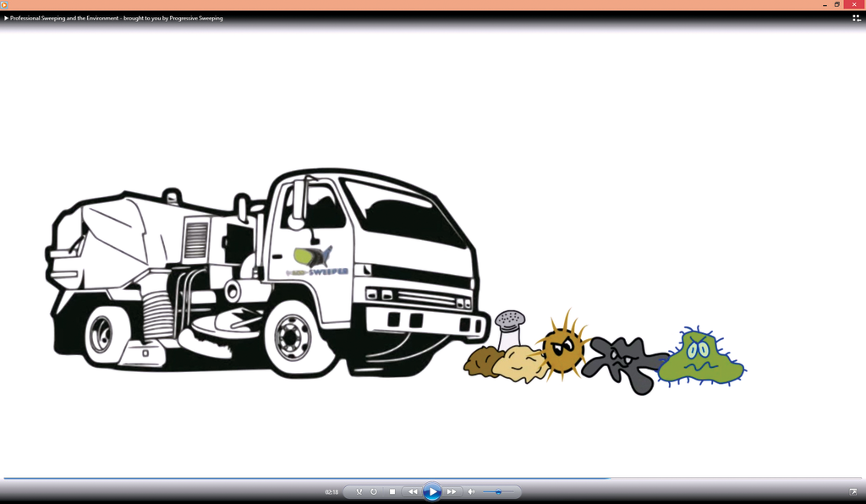
Task: Click the elapsed time 02:18 display
Action: tap(332, 492)
